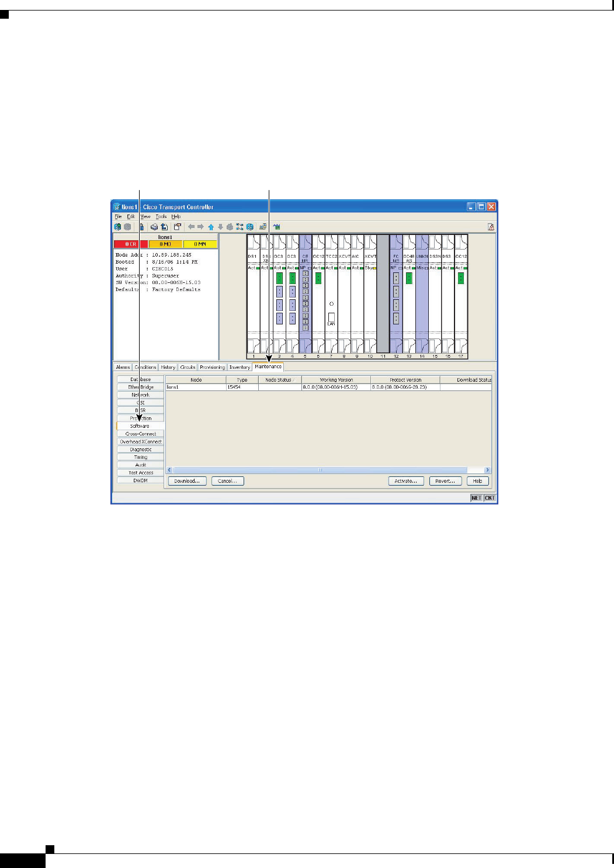Click the first globe icon in toolbar
Screen dimensions: 614x868
pos(118,227)
